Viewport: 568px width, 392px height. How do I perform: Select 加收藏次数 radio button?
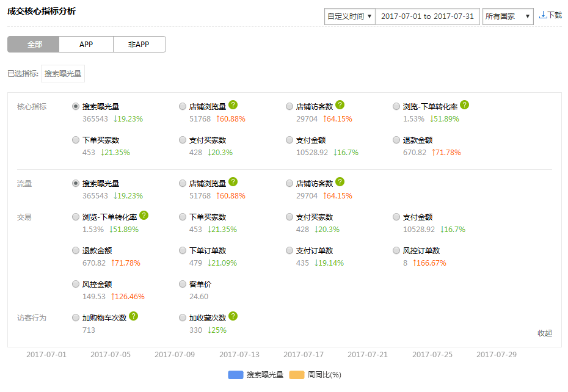point(183,318)
